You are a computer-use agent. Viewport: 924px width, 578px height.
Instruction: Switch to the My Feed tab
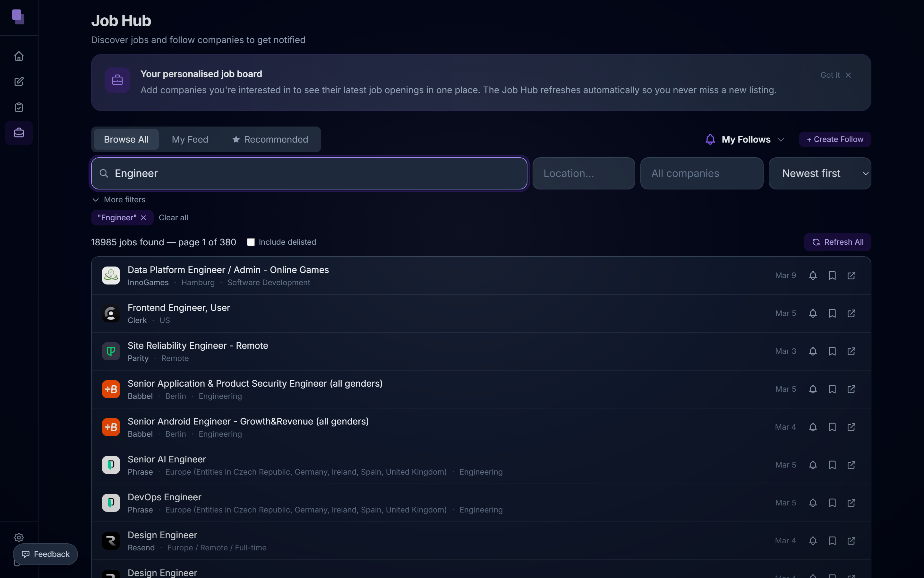(190, 139)
